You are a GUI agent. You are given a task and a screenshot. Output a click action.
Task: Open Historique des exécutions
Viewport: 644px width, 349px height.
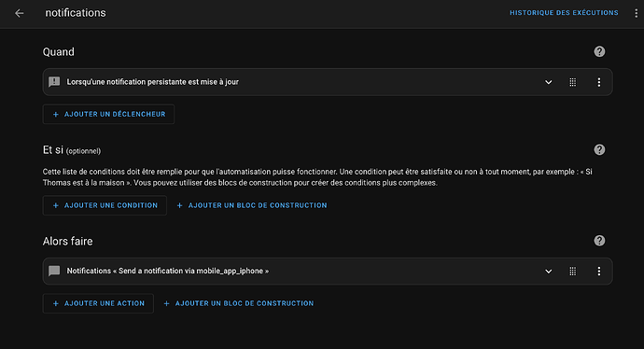click(564, 13)
